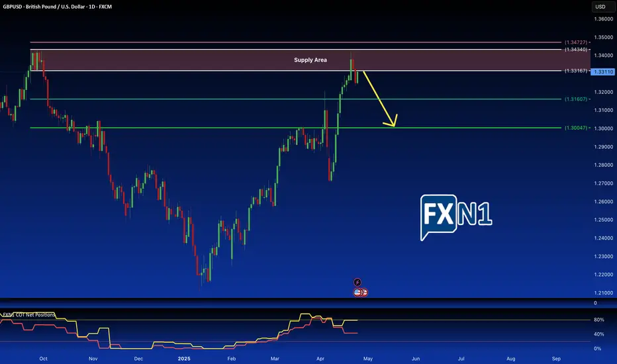Click the Jun label on time axis

point(416,359)
